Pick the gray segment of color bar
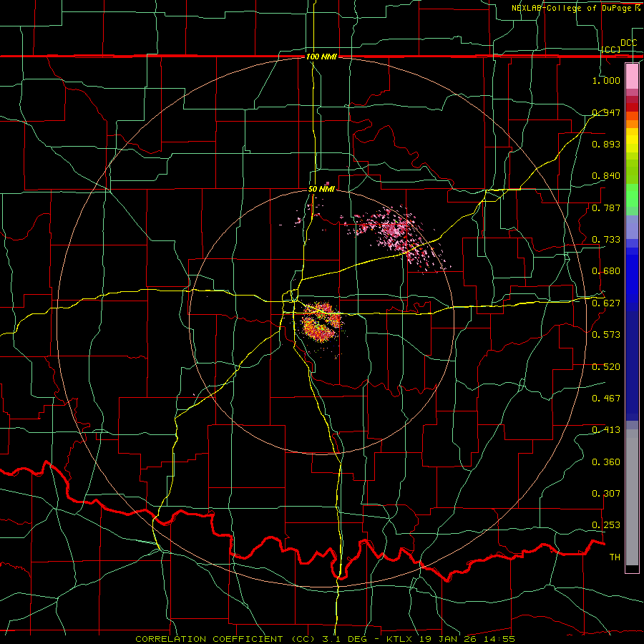 (x=632, y=497)
